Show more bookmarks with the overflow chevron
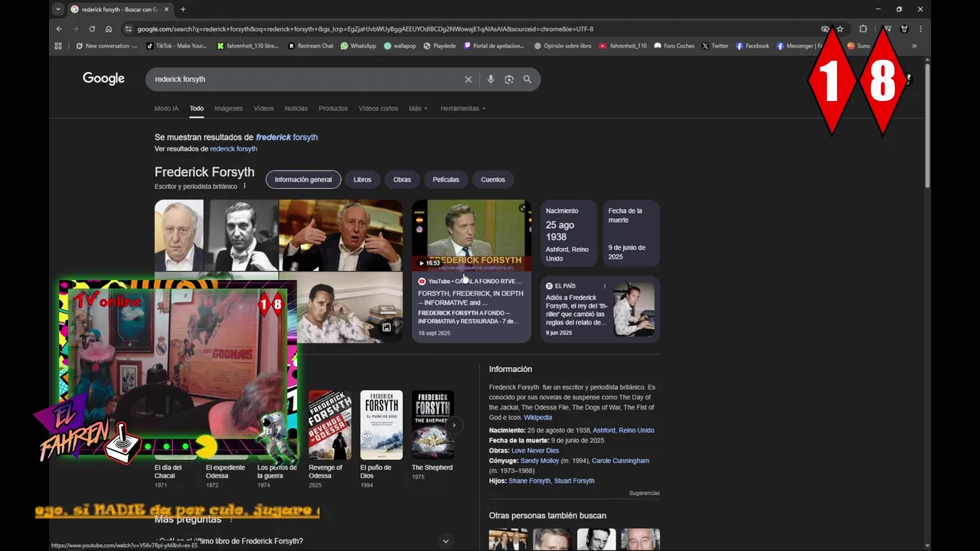This screenshot has width=980, height=551. coord(914,46)
